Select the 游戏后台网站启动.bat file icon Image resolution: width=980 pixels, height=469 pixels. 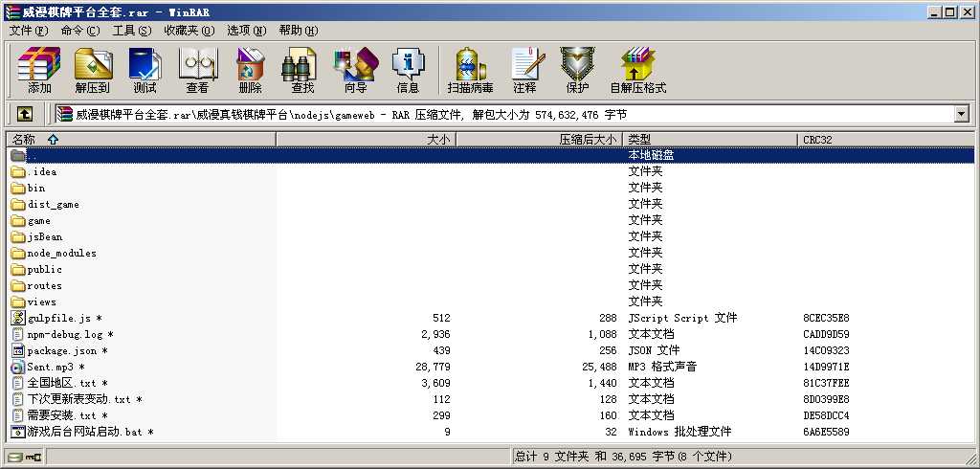click(18, 432)
